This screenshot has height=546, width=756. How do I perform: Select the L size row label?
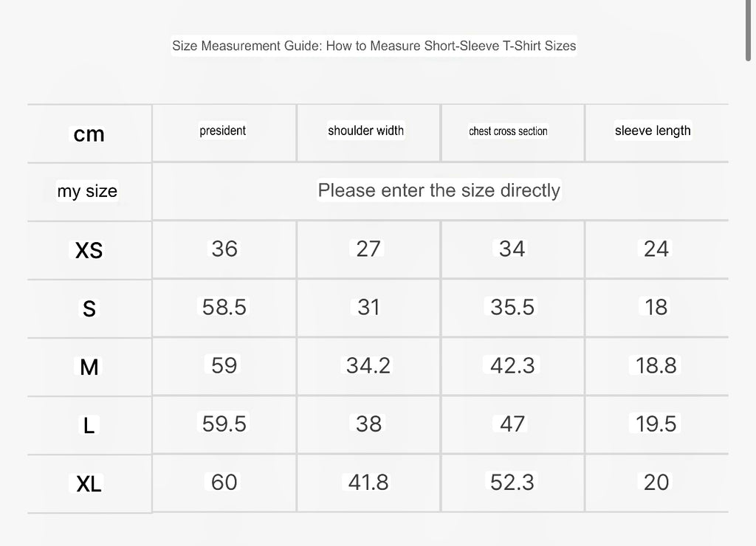pyautogui.click(x=89, y=426)
